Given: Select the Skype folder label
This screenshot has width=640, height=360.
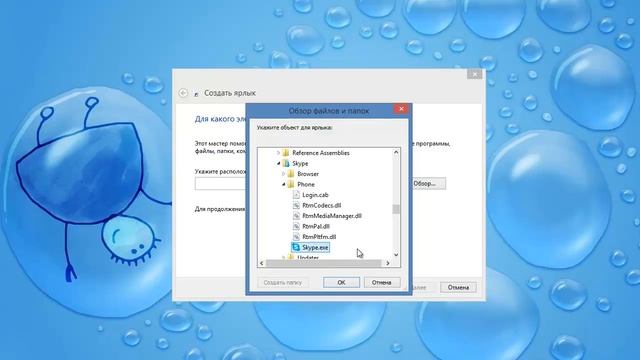Looking at the screenshot, I should tap(300, 163).
